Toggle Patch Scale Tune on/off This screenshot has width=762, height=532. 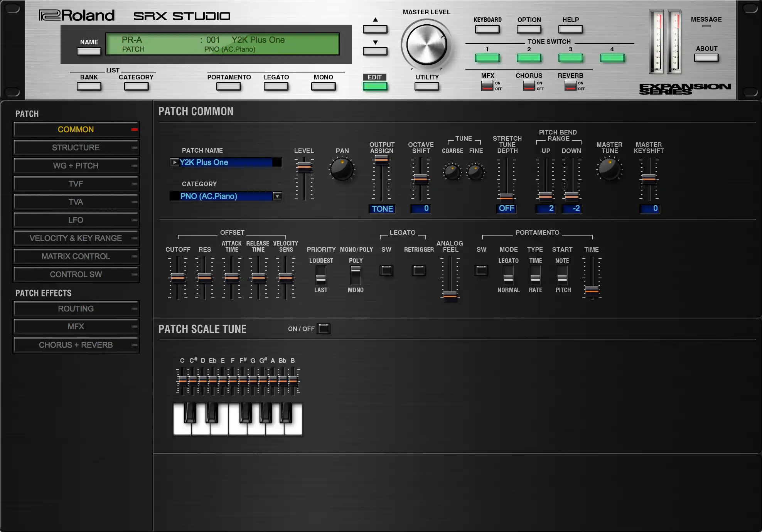click(x=324, y=329)
